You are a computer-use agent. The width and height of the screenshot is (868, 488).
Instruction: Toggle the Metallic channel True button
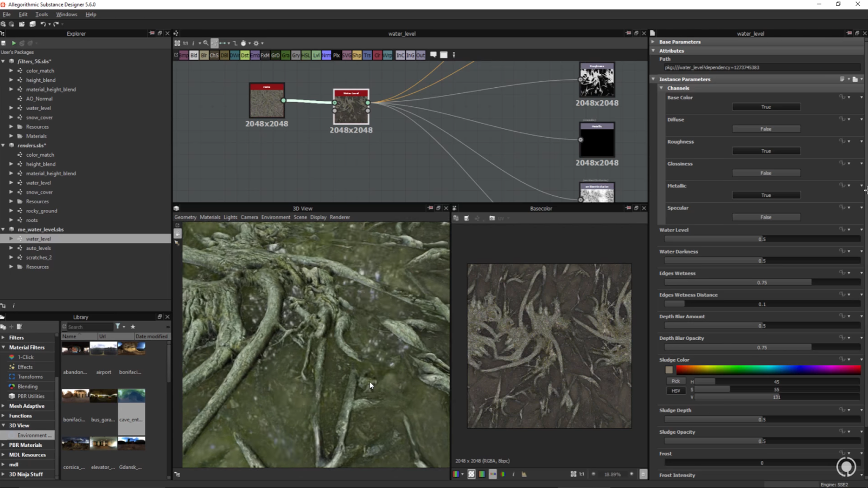(765, 195)
